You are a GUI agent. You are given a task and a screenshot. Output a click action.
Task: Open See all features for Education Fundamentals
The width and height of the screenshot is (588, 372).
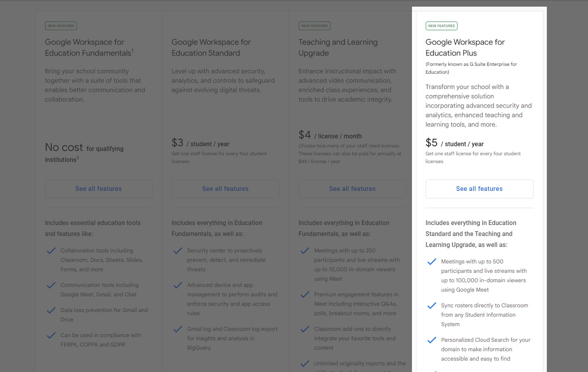98,189
